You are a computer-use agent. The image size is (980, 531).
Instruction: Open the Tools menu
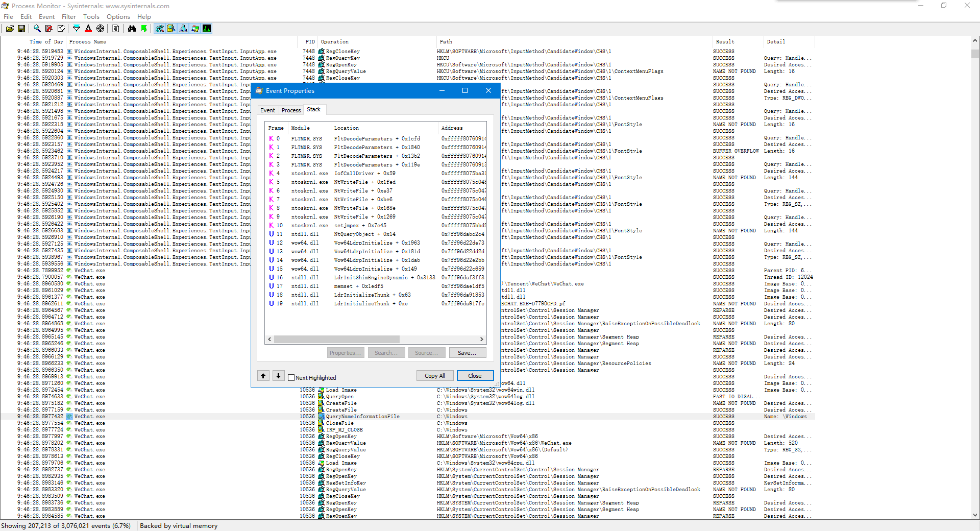pyautogui.click(x=91, y=17)
